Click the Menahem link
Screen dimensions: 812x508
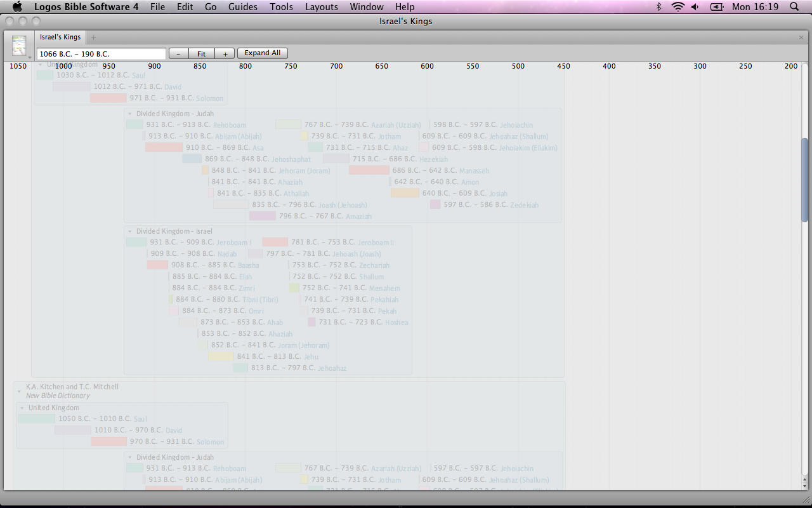click(x=384, y=288)
